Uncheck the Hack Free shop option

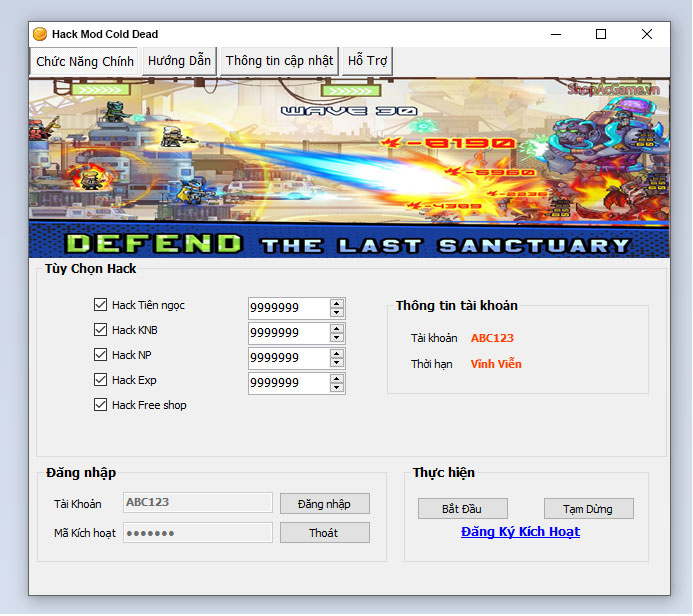pos(100,405)
